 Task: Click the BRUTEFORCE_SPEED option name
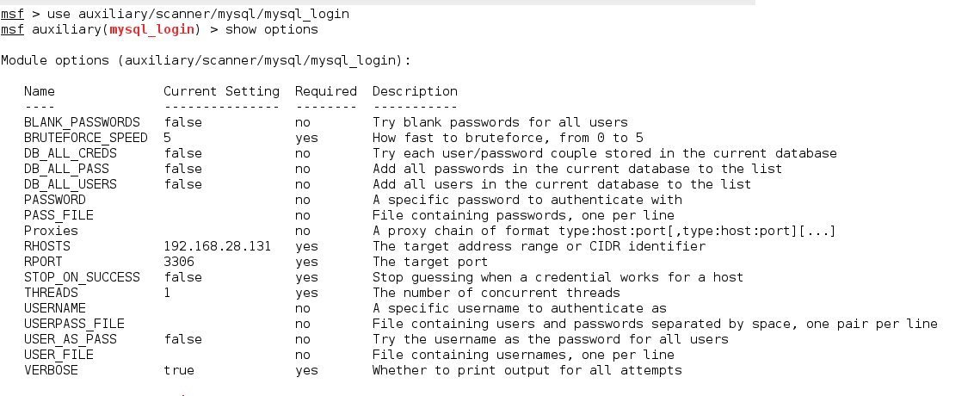tap(86, 138)
